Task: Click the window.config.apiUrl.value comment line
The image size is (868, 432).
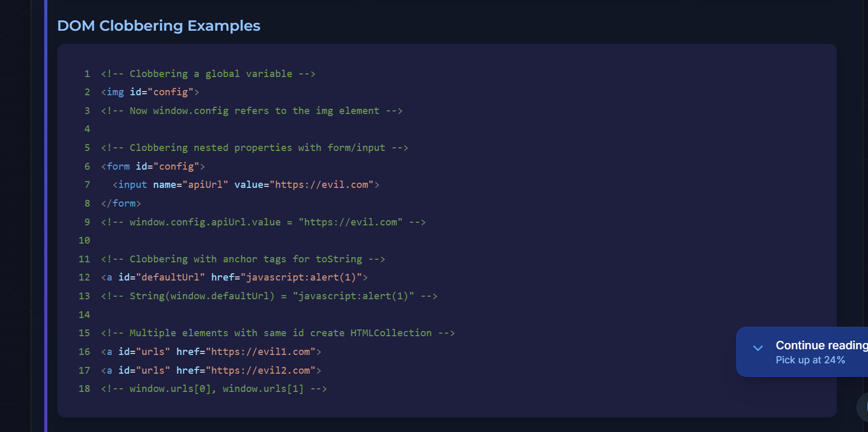Action: pos(263,222)
